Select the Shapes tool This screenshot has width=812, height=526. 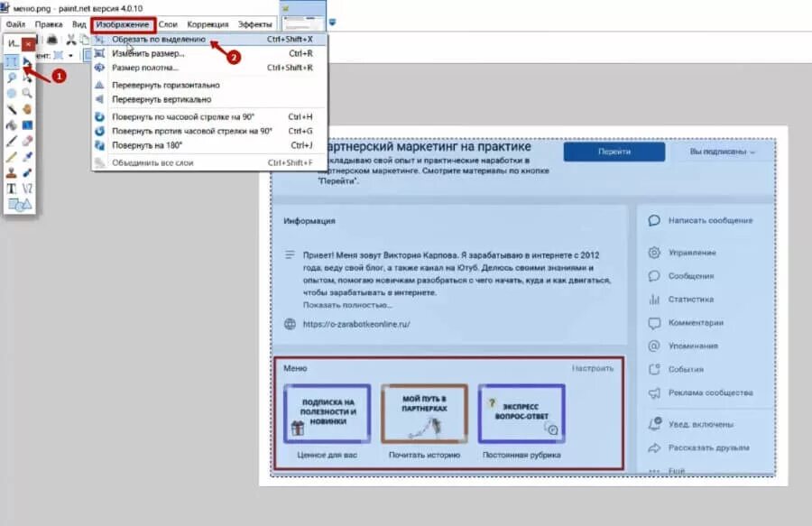click(20, 205)
